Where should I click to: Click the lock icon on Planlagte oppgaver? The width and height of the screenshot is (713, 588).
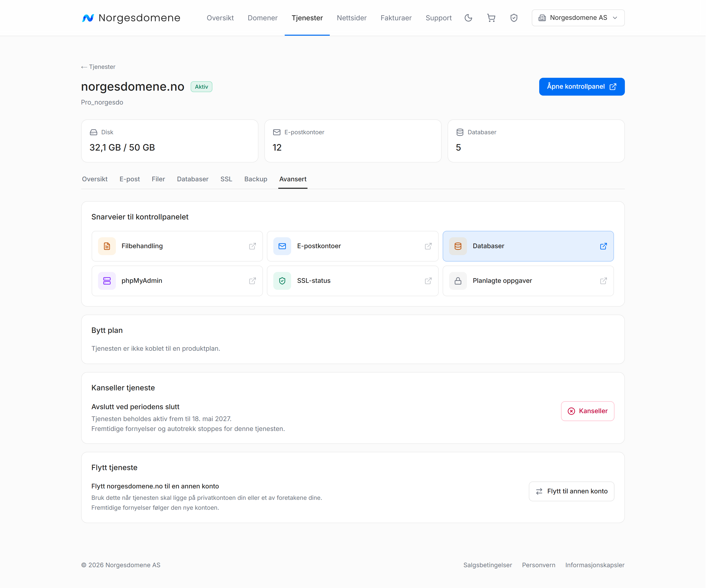[x=458, y=281]
